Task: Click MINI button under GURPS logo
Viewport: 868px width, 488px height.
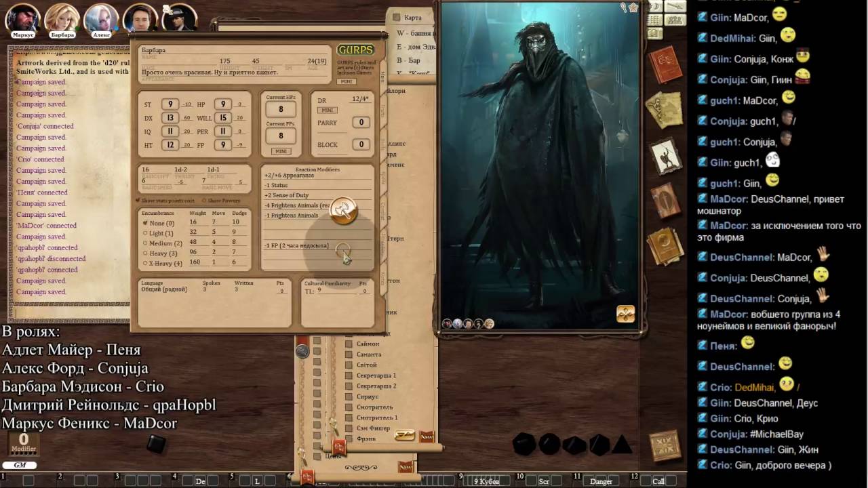Action: (x=347, y=81)
